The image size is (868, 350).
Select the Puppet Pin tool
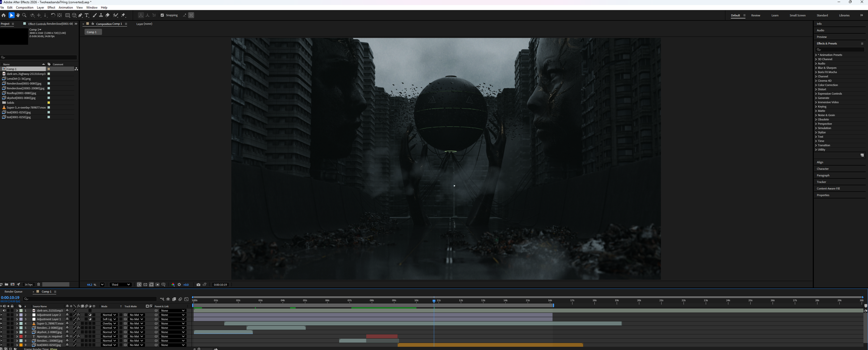(124, 15)
